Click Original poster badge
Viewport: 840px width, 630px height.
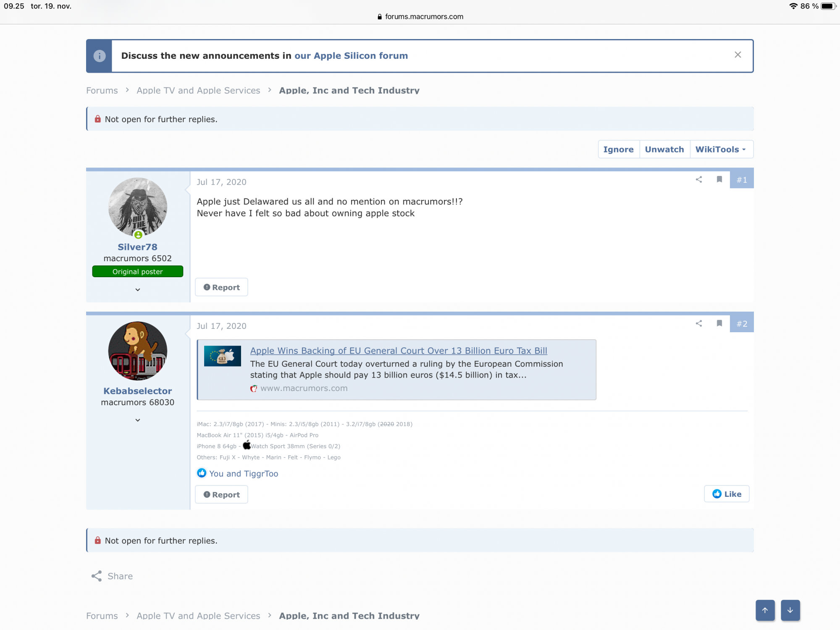pos(138,272)
